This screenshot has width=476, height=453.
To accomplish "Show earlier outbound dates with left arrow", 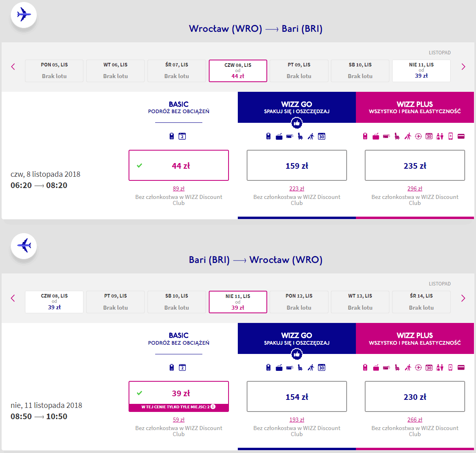I will click(x=13, y=67).
